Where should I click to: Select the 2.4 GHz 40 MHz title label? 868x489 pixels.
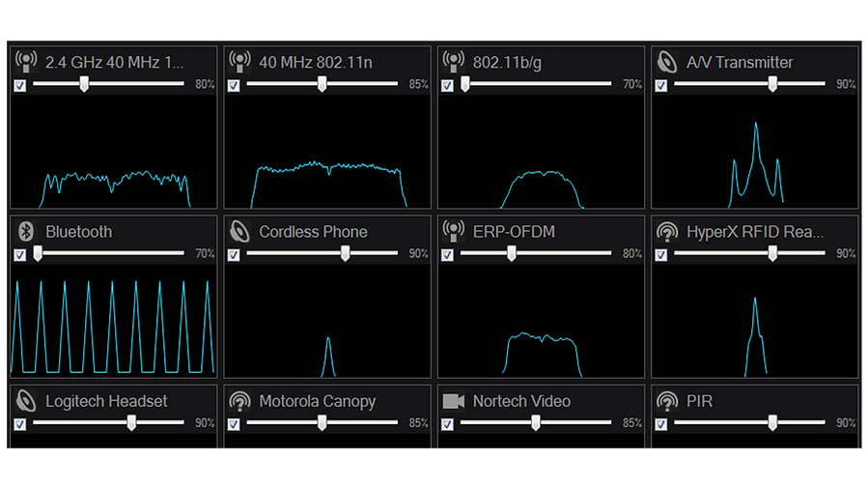coord(114,63)
